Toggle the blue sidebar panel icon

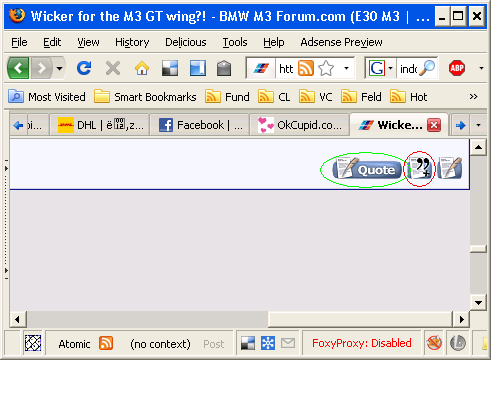pyautogui.click(x=198, y=68)
